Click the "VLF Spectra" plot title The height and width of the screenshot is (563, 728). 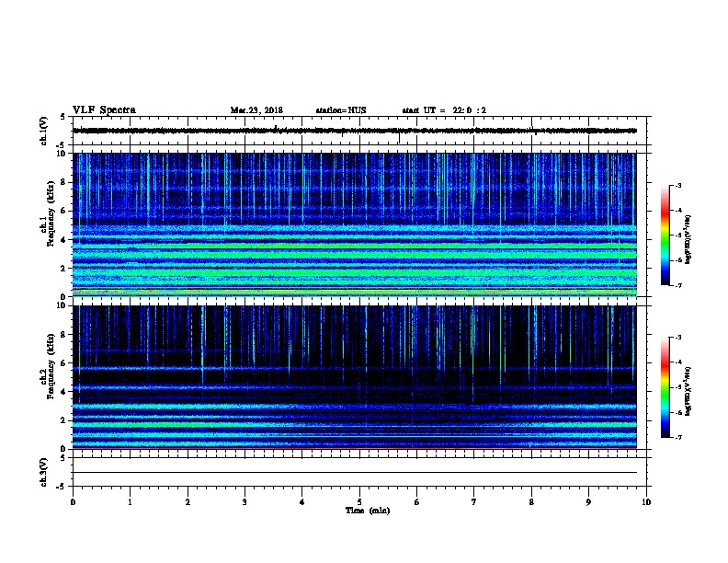[104, 110]
